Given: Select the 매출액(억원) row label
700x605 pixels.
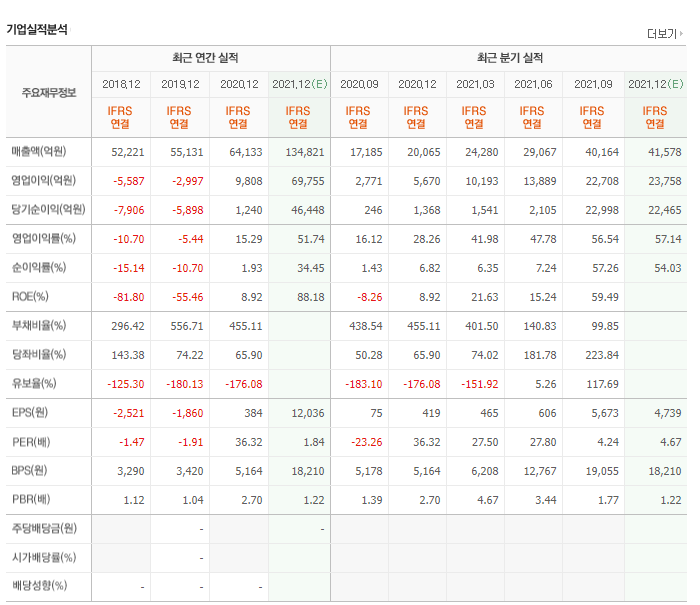Looking at the screenshot, I should [x=39, y=151].
